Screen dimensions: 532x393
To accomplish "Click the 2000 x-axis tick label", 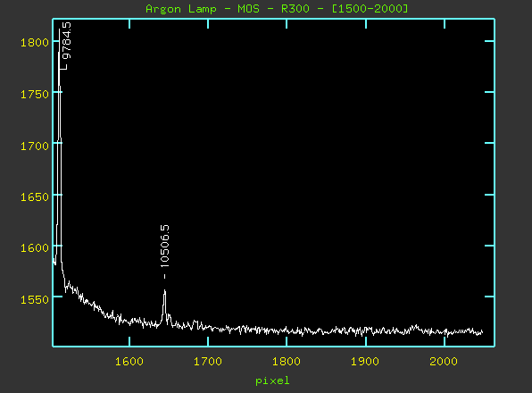I will (444, 362).
